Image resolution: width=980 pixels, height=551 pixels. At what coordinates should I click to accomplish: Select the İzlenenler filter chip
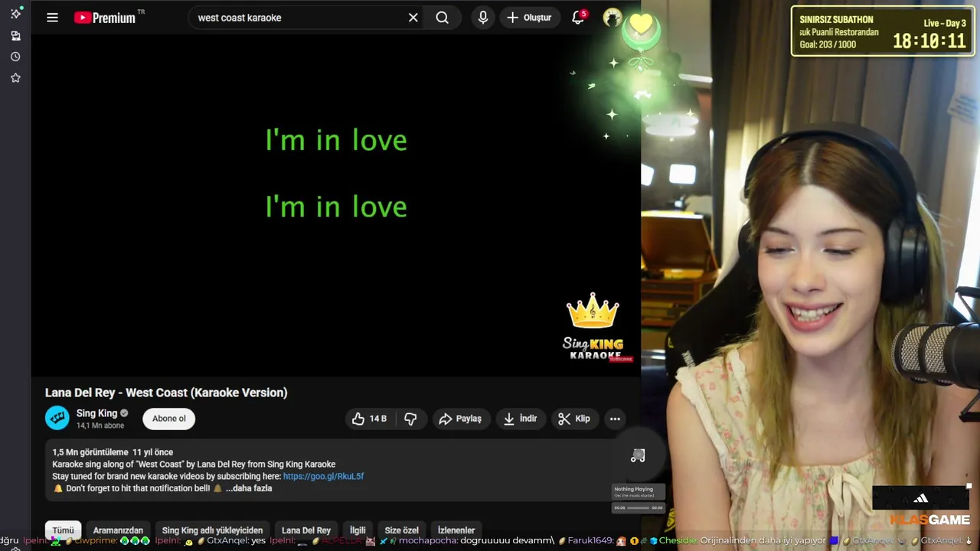click(x=456, y=530)
